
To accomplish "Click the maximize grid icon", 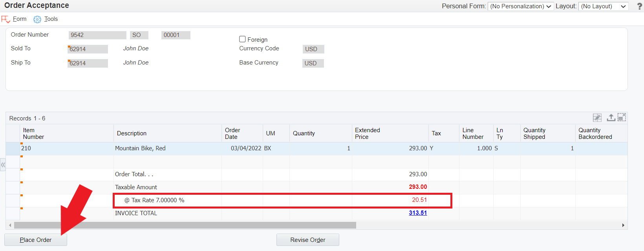I will (x=622, y=117).
